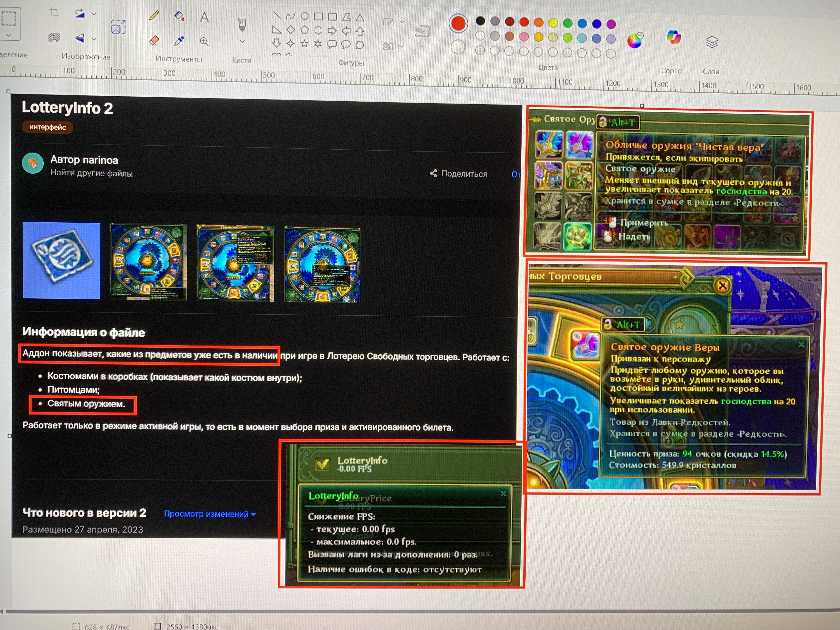Pick the brown palette swatch
This screenshot has height=630, width=840.
pyautogui.click(x=510, y=36)
